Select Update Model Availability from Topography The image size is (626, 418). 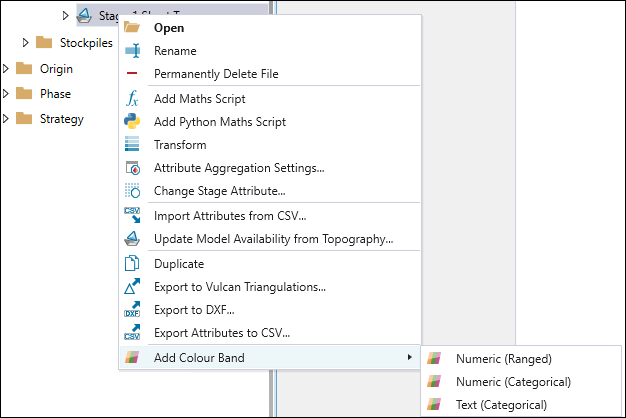[x=273, y=239]
